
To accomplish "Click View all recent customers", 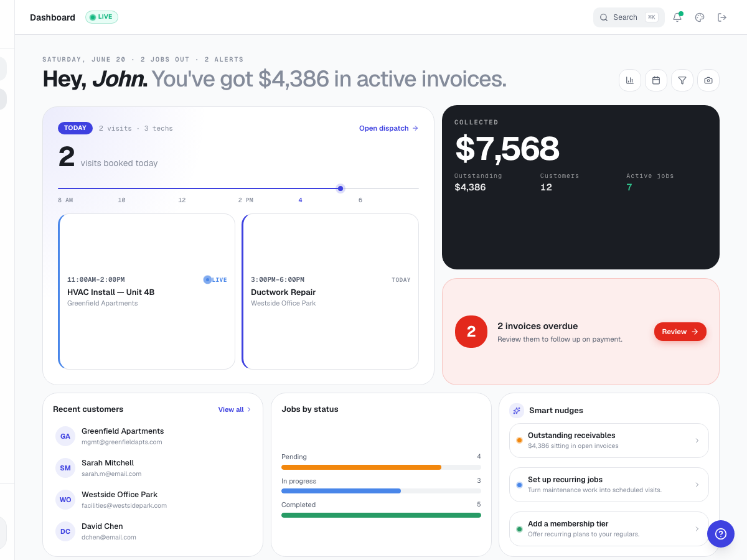I will pyautogui.click(x=235, y=409).
